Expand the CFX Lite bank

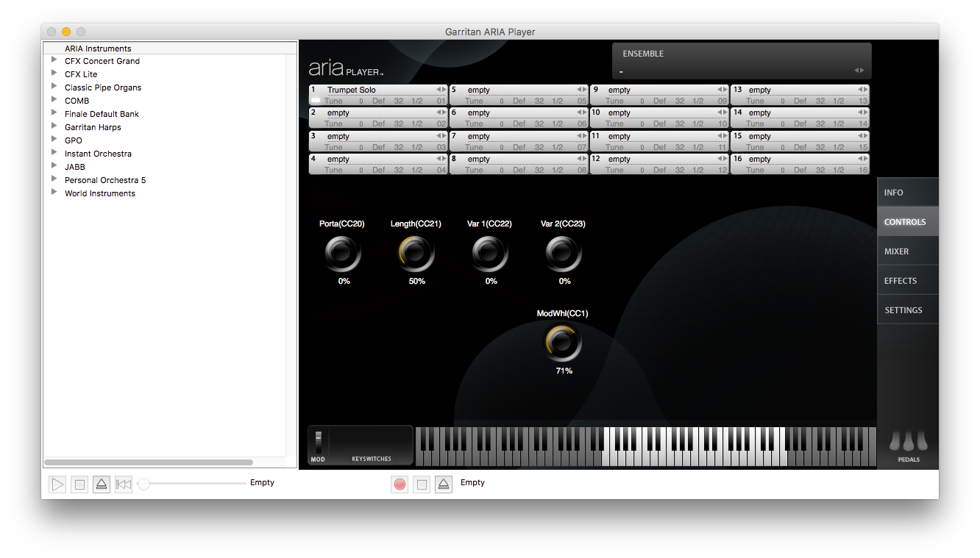[54, 74]
